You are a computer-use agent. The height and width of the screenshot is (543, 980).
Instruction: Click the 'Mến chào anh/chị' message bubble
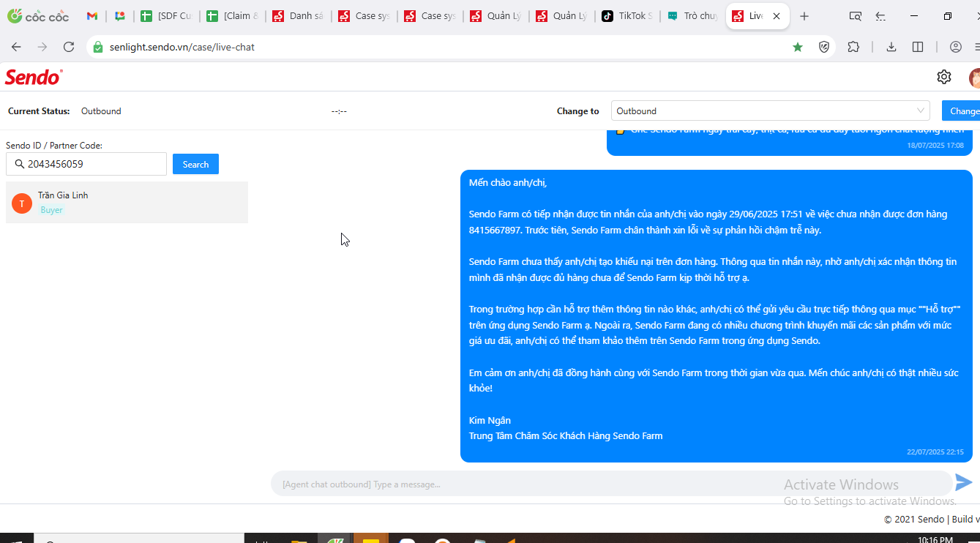[x=717, y=316]
